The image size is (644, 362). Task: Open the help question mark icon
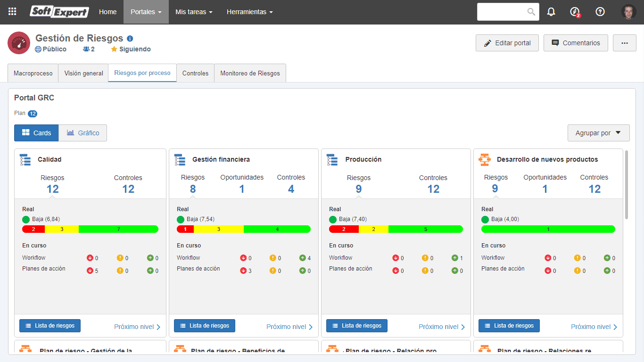click(x=600, y=12)
